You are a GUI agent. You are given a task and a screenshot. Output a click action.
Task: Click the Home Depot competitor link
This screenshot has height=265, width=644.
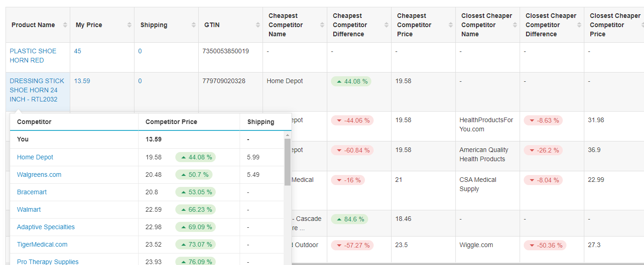coord(35,157)
